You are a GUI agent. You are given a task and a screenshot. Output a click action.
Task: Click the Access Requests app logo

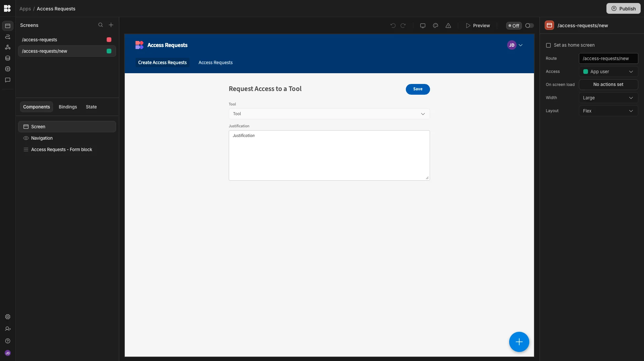click(x=139, y=45)
